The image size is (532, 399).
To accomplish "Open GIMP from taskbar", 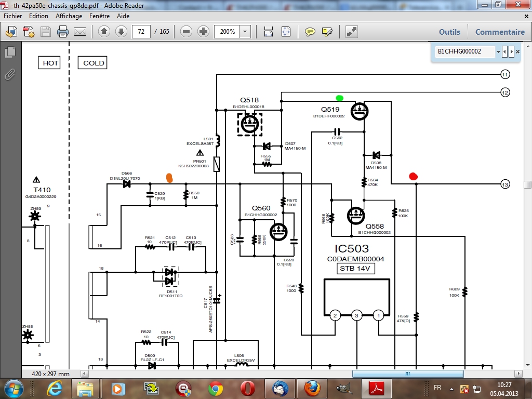I will pos(344,389).
